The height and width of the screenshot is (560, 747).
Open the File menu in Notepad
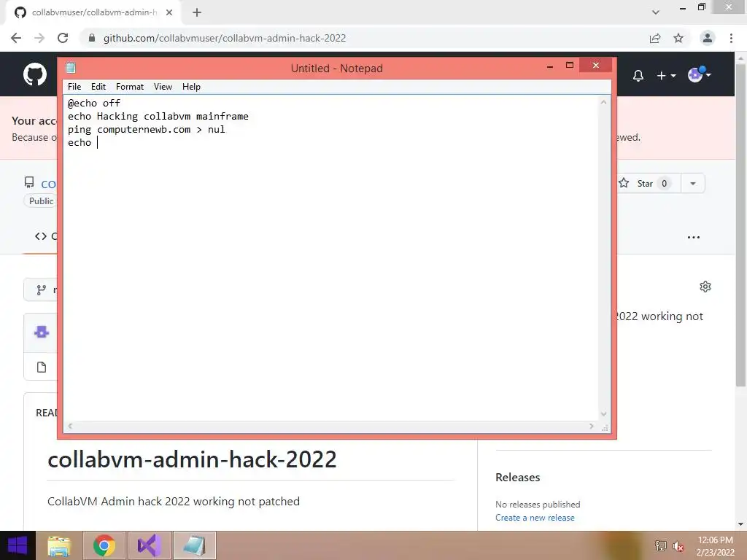point(74,87)
